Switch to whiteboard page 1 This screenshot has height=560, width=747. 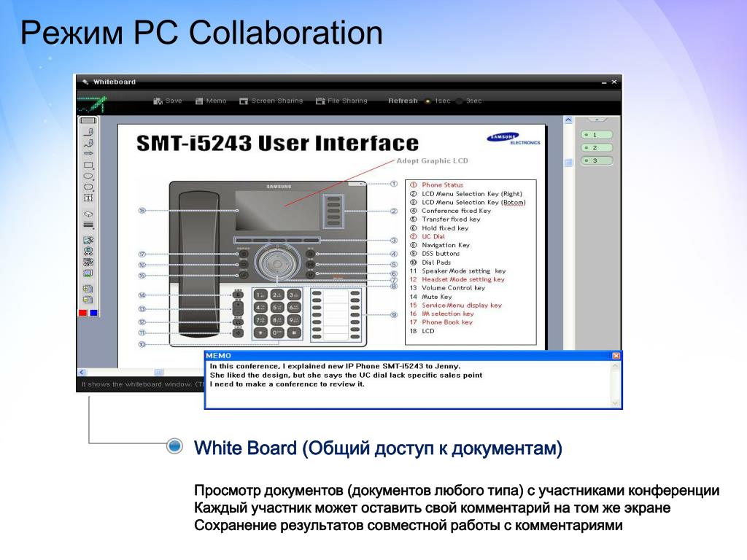click(x=597, y=135)
